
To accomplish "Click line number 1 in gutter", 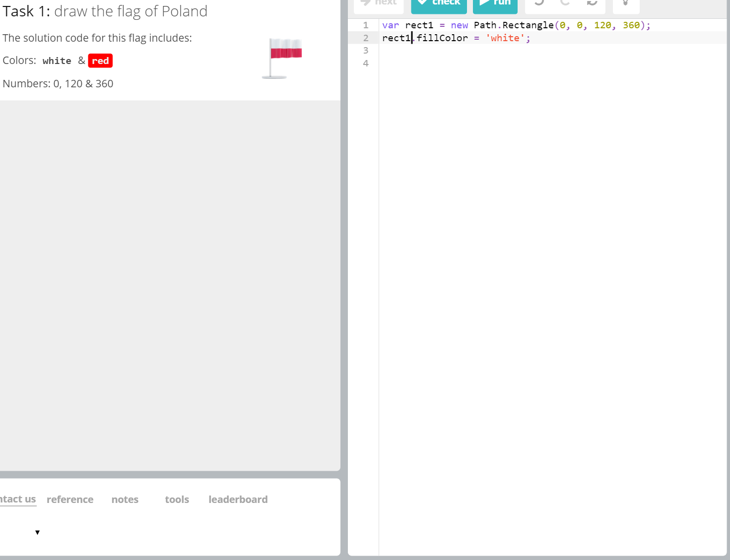I will tap(366, 25).
